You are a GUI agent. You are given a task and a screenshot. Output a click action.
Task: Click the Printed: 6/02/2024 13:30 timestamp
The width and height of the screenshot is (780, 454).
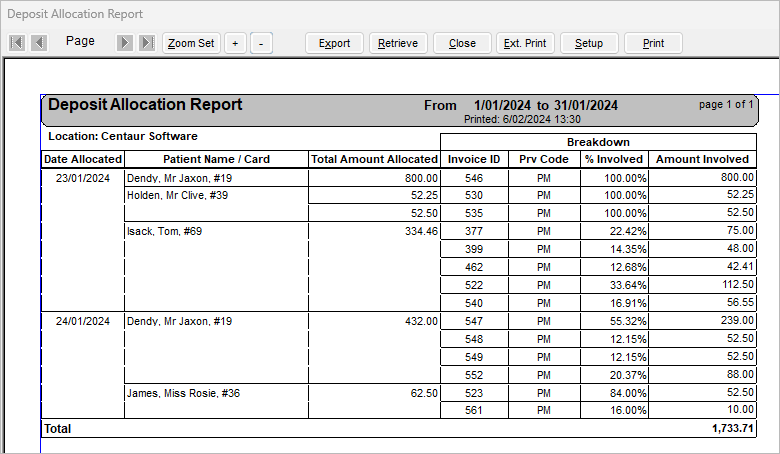522,119
